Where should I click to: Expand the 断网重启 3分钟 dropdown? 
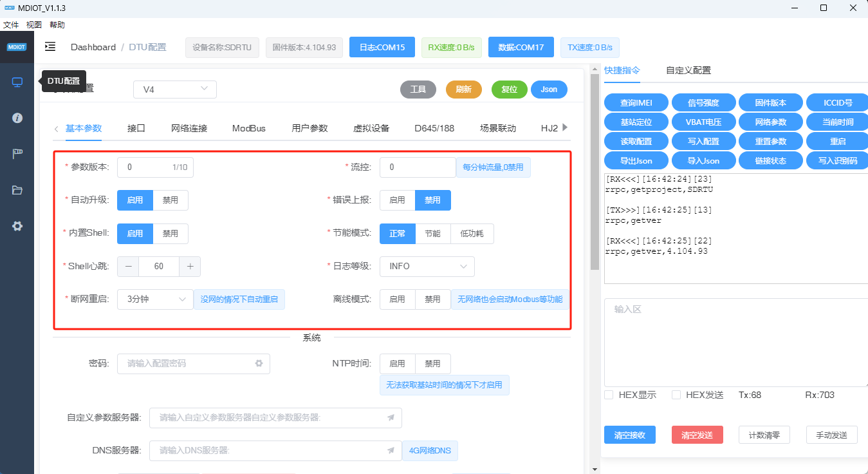pos(155,299)
